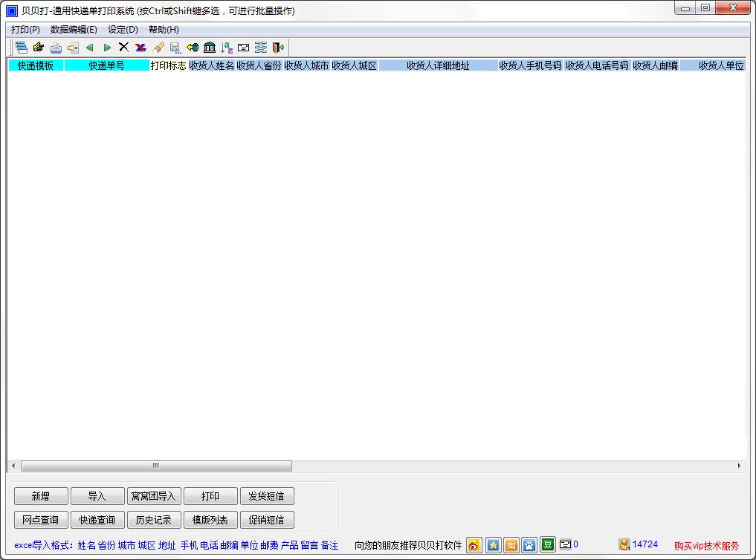The height and width of the screenshot is (560, 756).
Task: Open the 数据编辑(E) menu
Action: (x=74, y=30)
